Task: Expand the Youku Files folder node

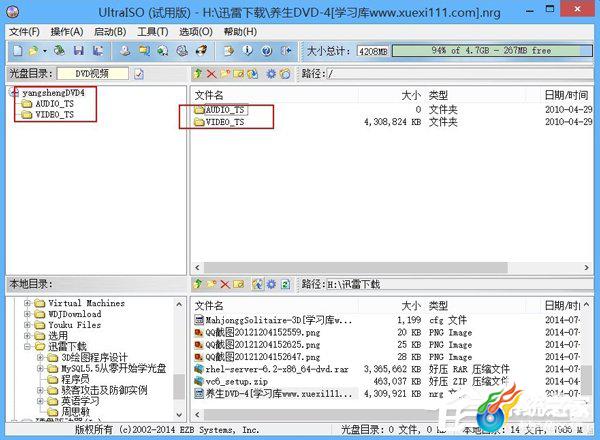Action: click(x=27, y=325)
